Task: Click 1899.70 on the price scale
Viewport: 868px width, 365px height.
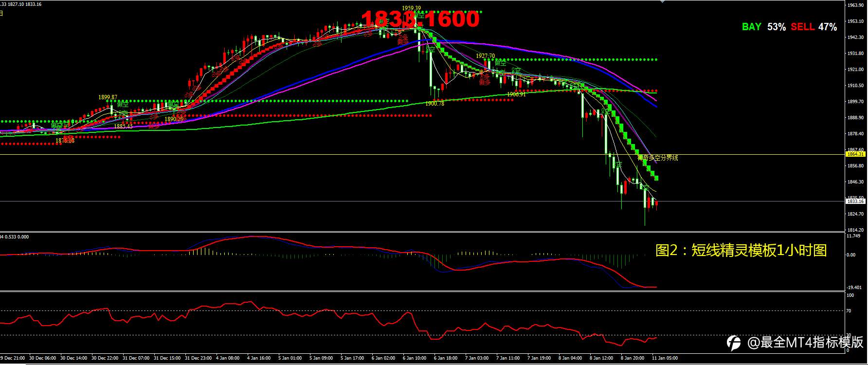Action: (x=855, y=102)
